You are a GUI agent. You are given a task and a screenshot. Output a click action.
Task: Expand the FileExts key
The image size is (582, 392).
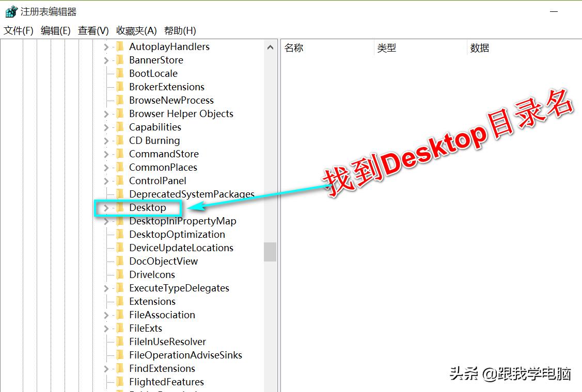pos(106,329)
